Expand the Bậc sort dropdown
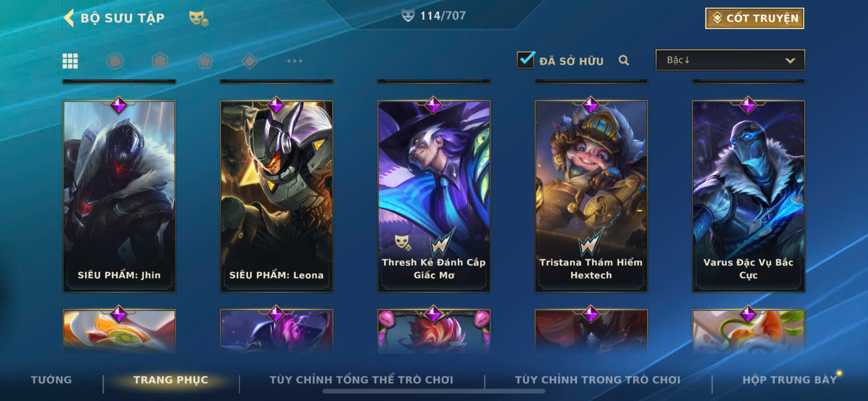Image resolution: width=868 pixels, height=401 pixels. pyautogui.click(x=730, y=60)
